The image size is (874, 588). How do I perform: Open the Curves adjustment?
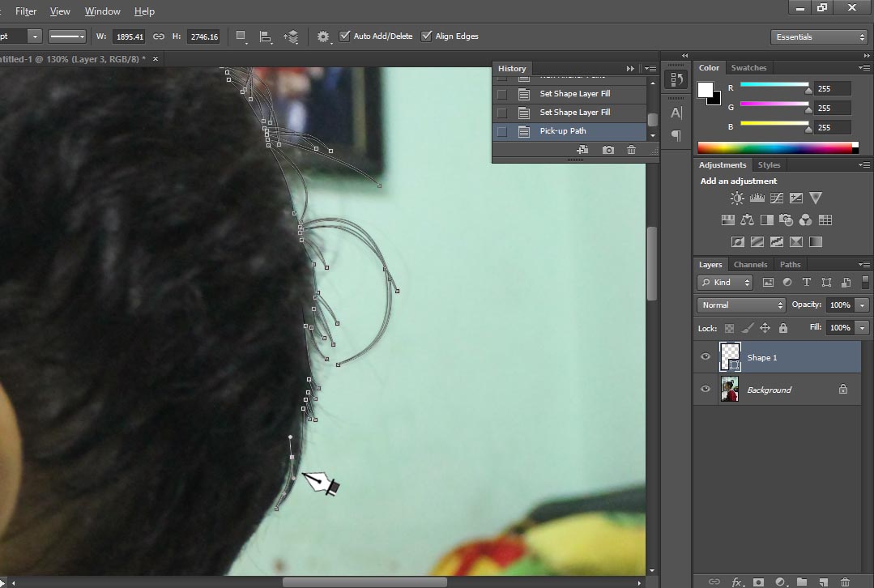click(776, 198)
